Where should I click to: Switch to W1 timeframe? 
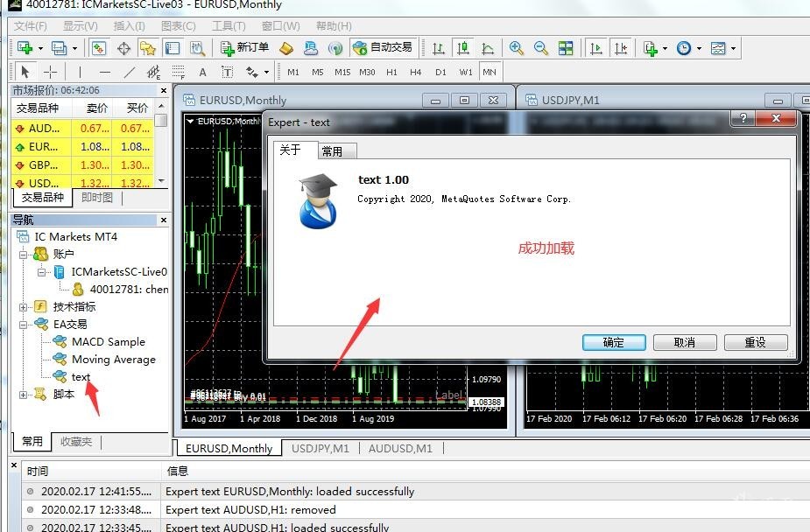pos(466,72)
